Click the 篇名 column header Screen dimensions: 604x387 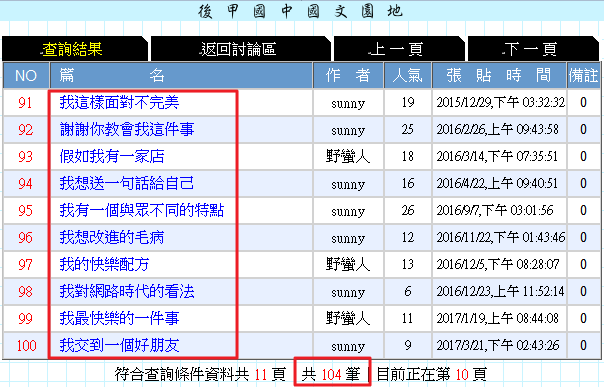pos(181,75)
